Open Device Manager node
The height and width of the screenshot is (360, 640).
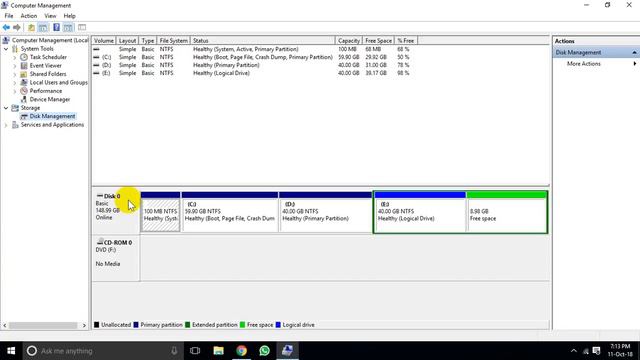pos(50,100)
